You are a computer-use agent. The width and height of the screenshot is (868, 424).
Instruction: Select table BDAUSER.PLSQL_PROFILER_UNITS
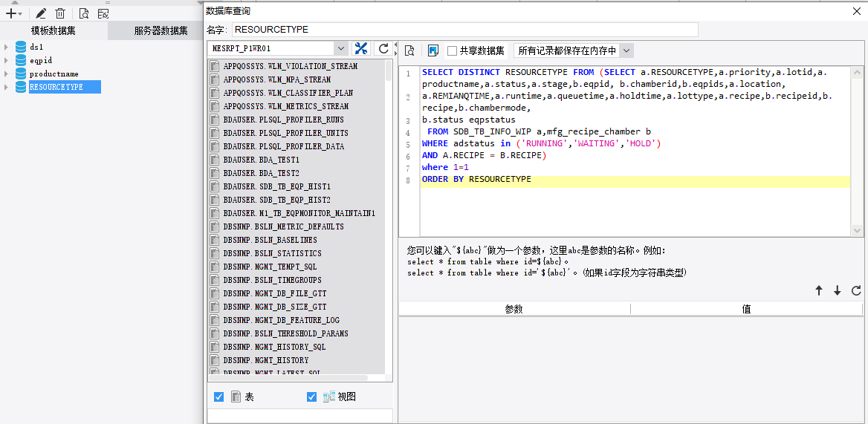tap(285, 133)
